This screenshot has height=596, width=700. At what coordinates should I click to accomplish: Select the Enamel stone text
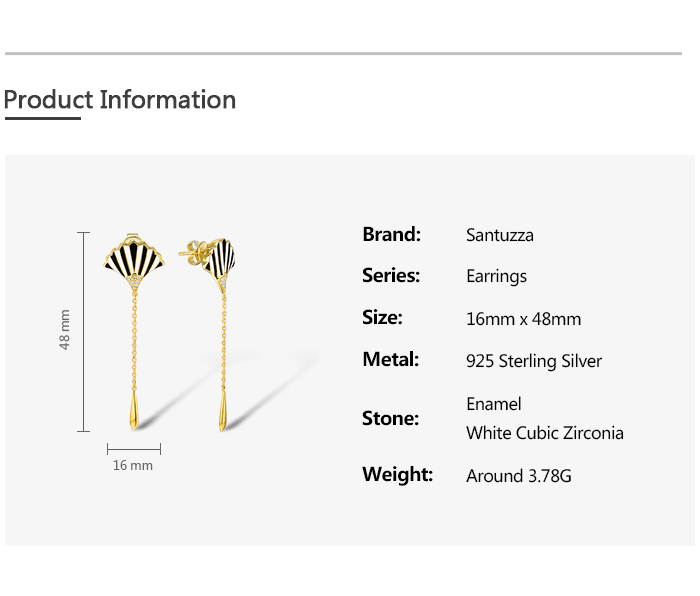pos(494,404)
